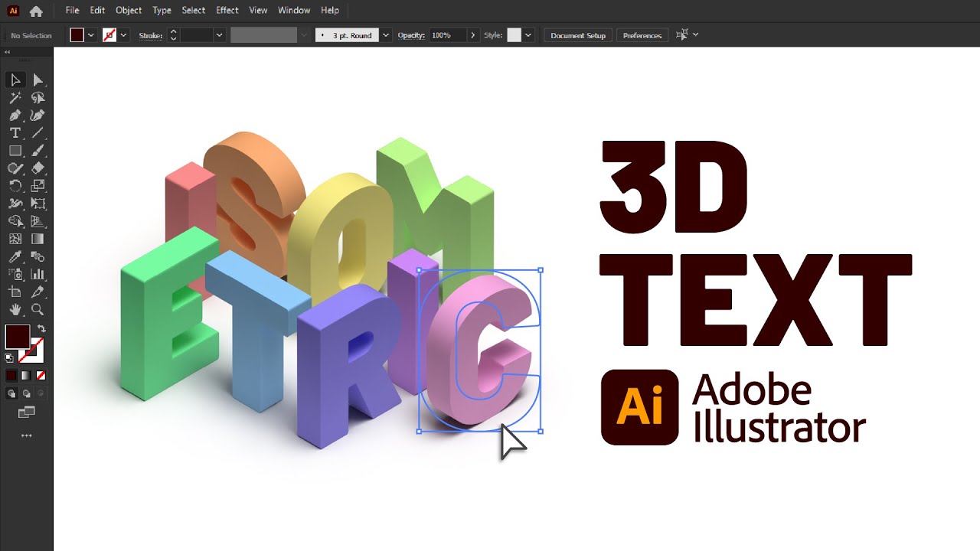Expand the Opacity slider arrow
980x551 pixels.
coord(473,35)
